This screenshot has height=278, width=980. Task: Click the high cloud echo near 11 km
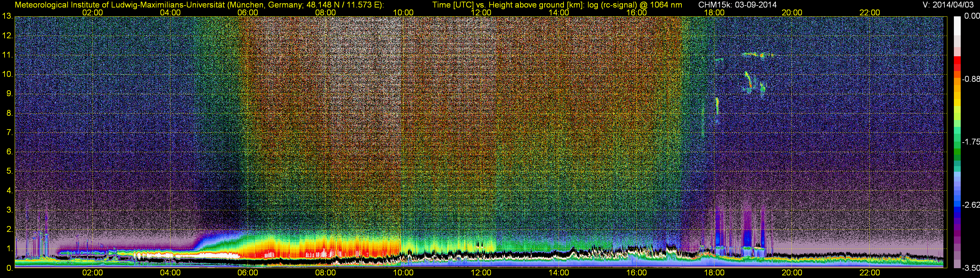[x=758, y=55]
